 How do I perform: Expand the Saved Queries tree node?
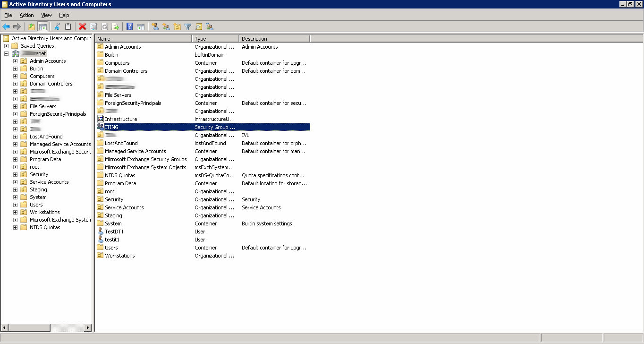click(6, 46)
